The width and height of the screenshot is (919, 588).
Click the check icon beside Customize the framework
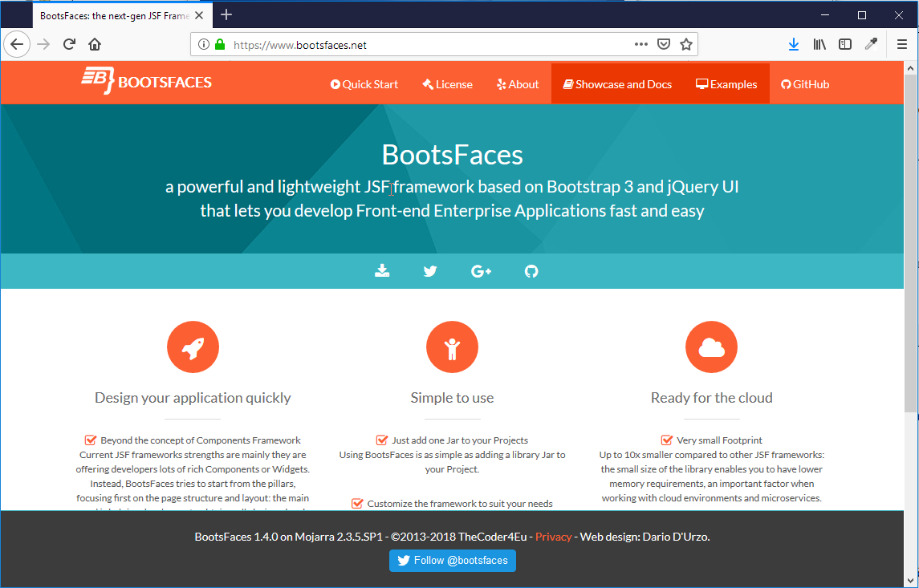click(357, 503)
